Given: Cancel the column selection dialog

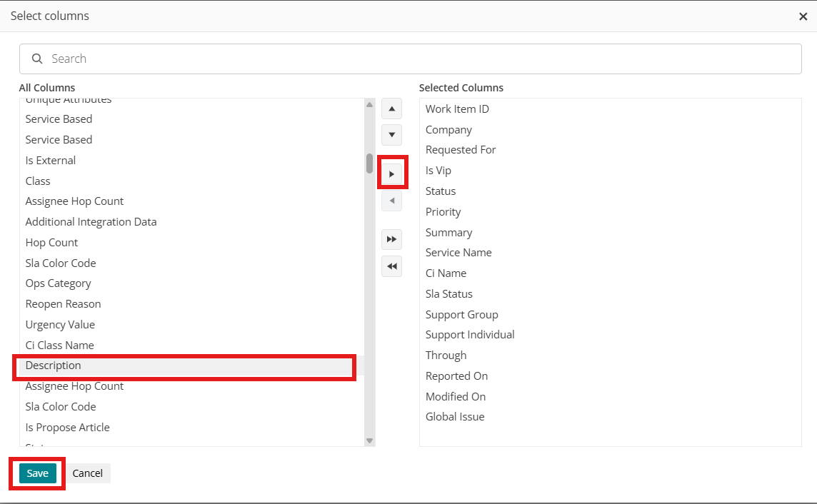Looking at the screenshot, I should coord(88,473).
